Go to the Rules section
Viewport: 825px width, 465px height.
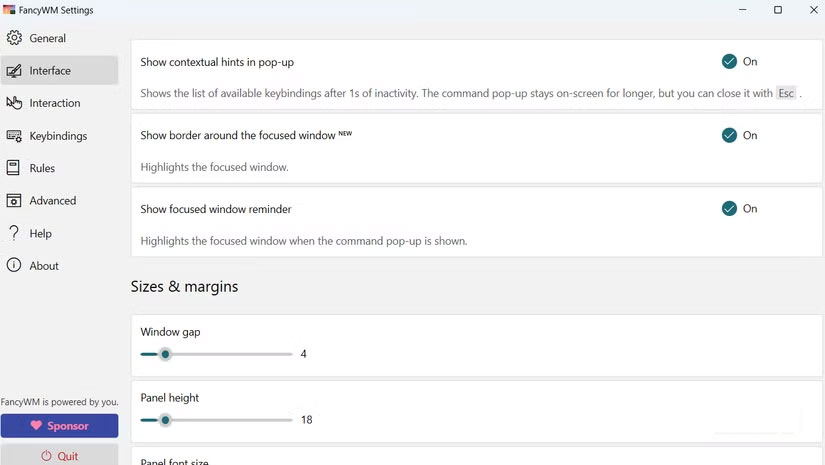(x=42, y=168)
